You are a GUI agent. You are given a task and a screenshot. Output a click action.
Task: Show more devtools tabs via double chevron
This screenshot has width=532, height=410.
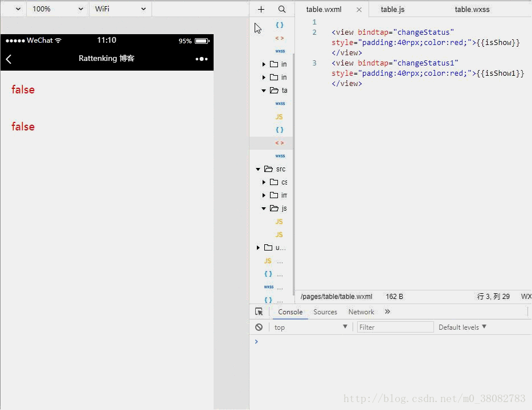click(387, 311)
